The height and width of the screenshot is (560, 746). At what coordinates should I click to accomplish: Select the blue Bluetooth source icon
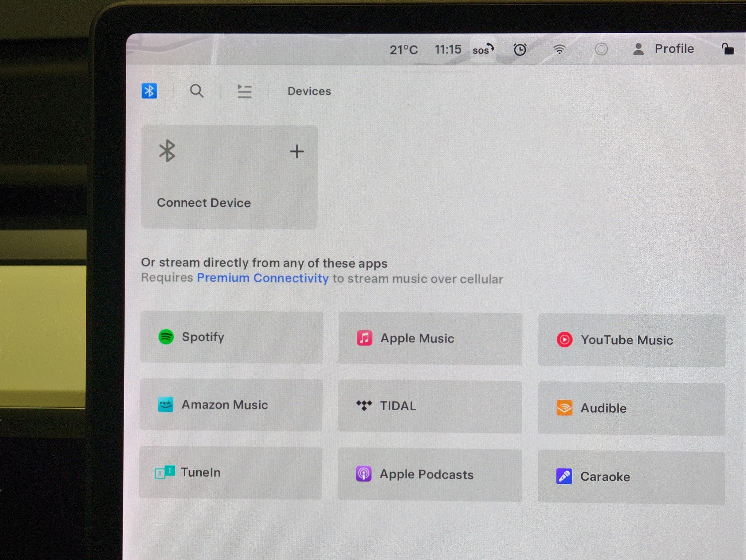click(x=149, y=91)
